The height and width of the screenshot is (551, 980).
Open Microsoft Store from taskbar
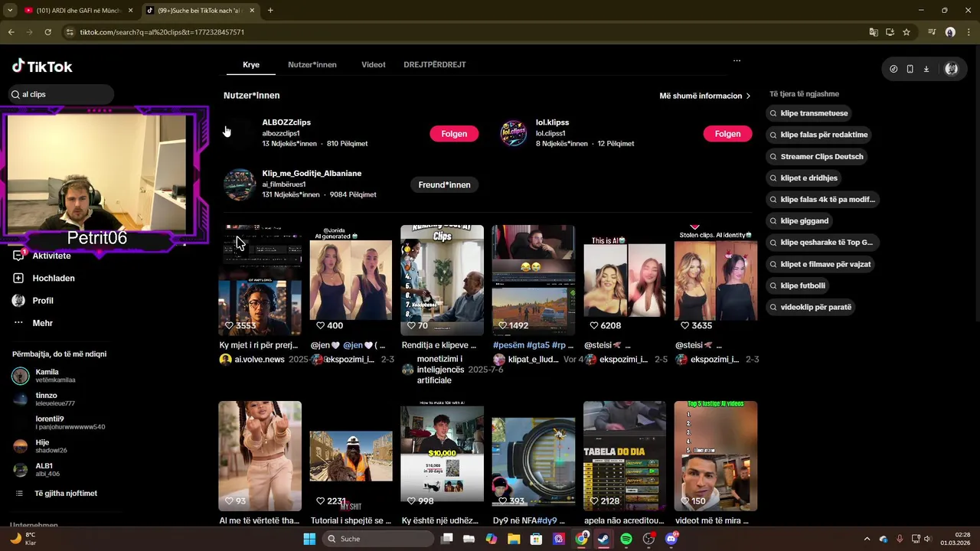[537, 539]
